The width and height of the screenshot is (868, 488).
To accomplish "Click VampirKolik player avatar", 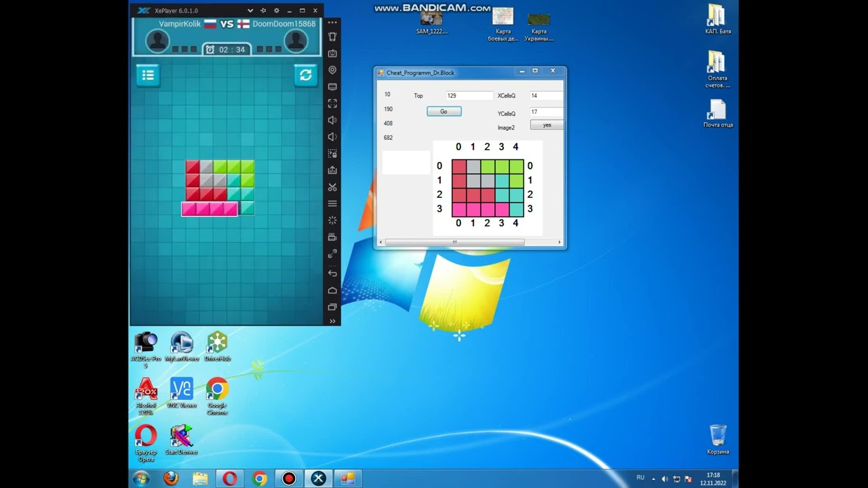I will pos(157,42).
